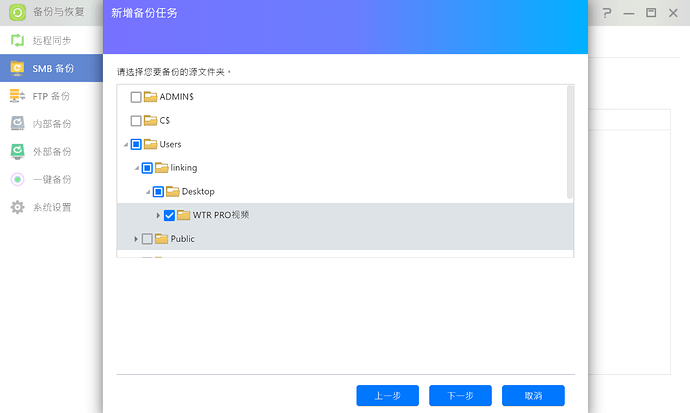The width and height of the screenshot is (690, 413).
Task: Select the 一键备份 one-key backup icon
Action: 17,179
